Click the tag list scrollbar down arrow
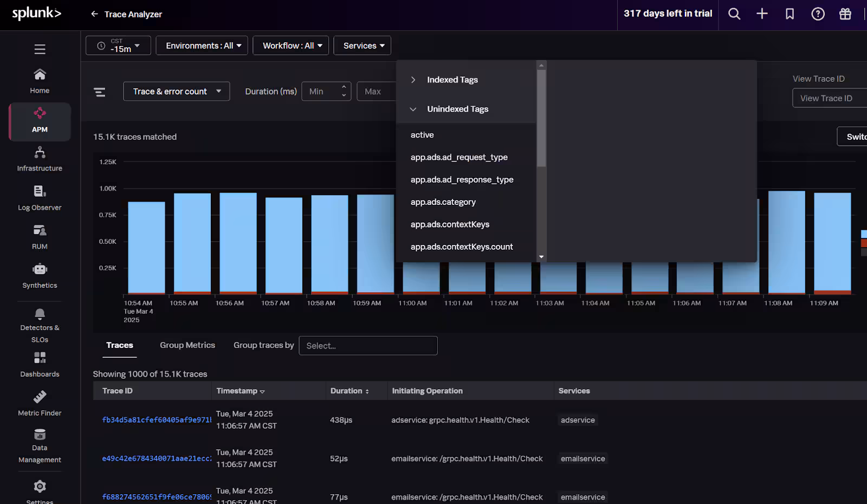 click(x=541, y=257)
